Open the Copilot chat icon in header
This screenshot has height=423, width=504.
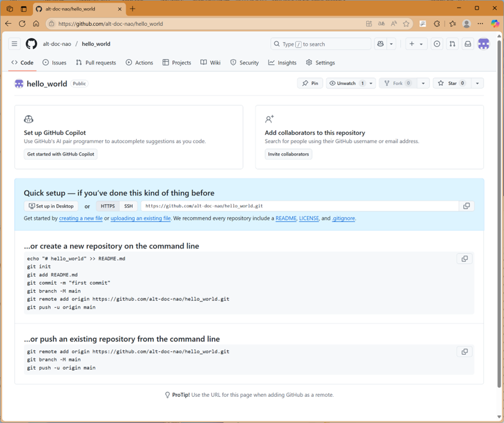pyautogui.click(x=380, y=44)
